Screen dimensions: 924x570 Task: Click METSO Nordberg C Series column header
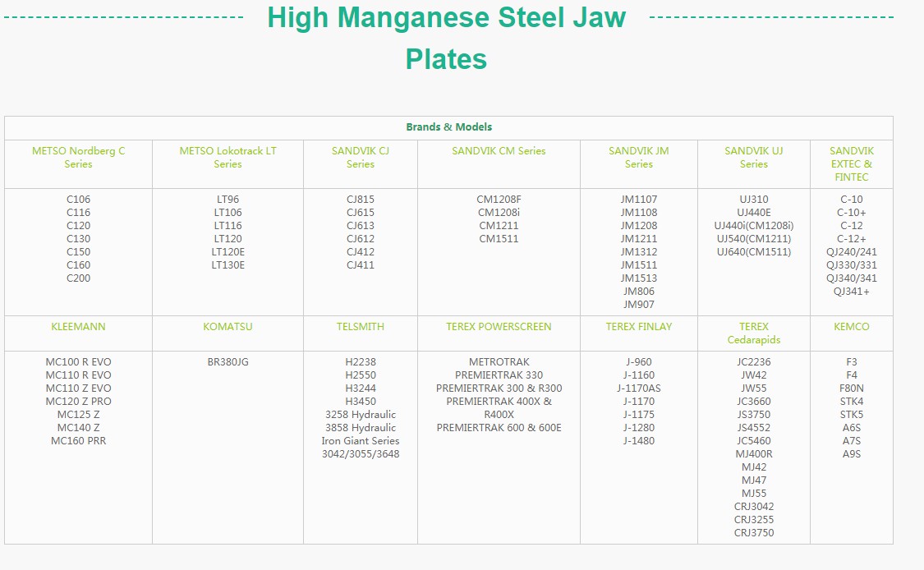coord(78,158)
